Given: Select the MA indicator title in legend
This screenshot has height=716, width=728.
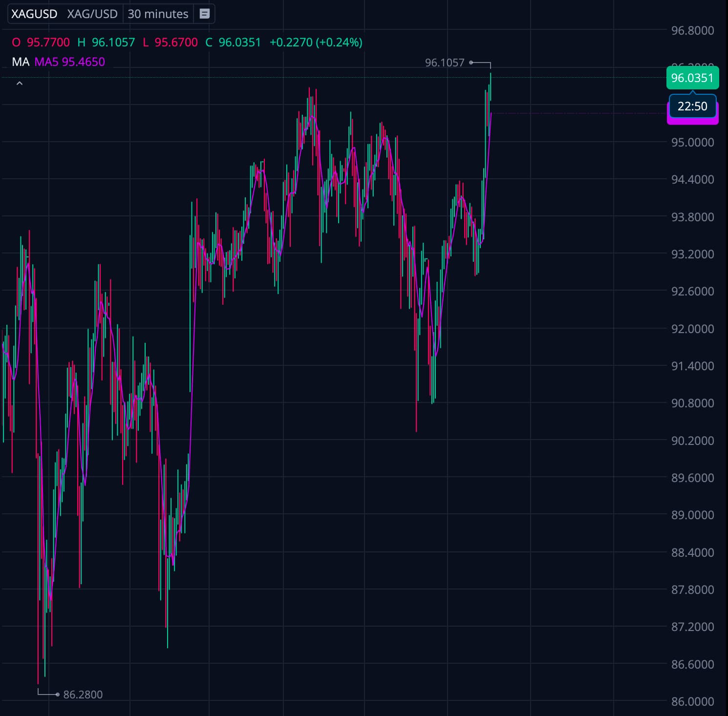Looking at the screenshot, I should coord(21,62).
